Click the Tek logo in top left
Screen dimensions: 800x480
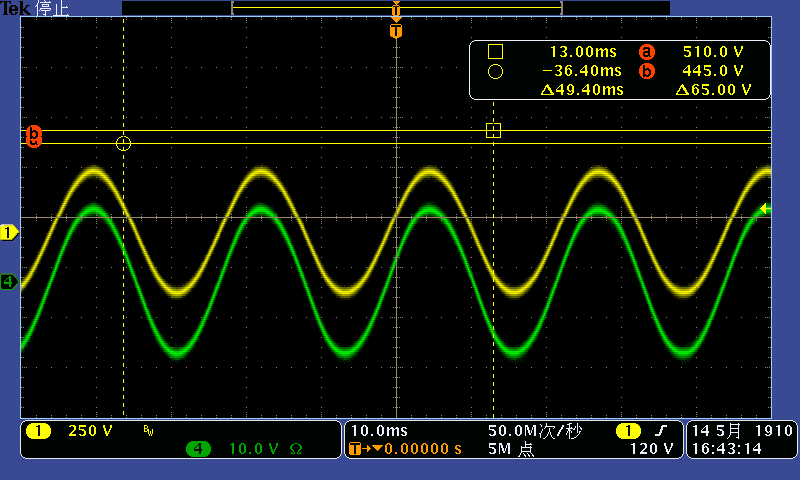(16, 8)
